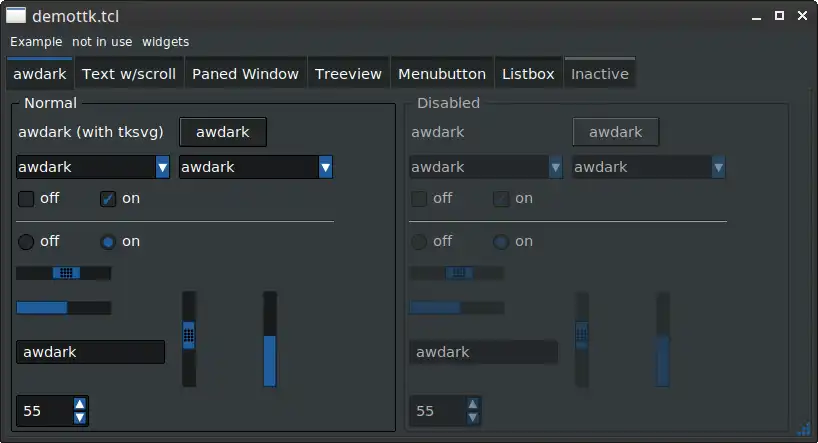Expand the second Disabled combobox arrow
Viewport: 818px width, 443px height.
coord(718,167)
